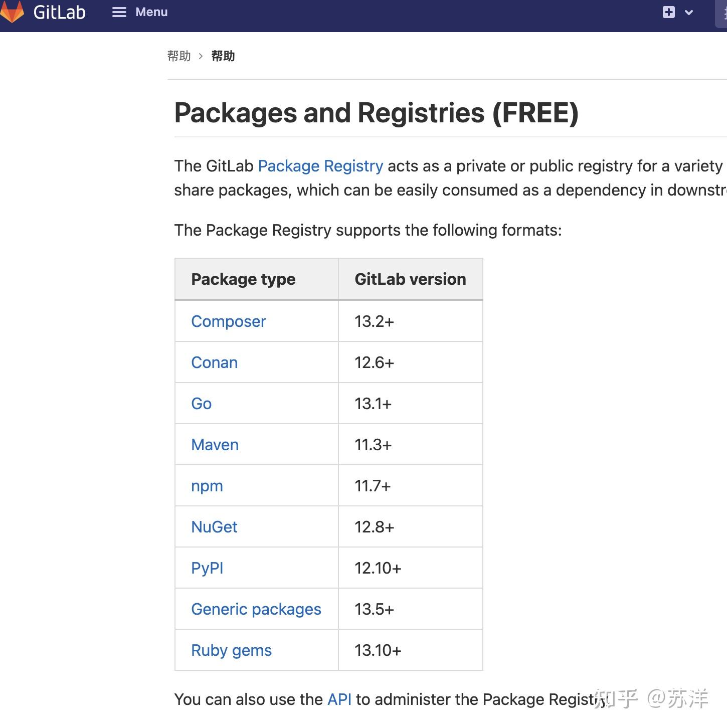Click the Package type column header
This screenshot has width=727, height=728.
[243, 279]
